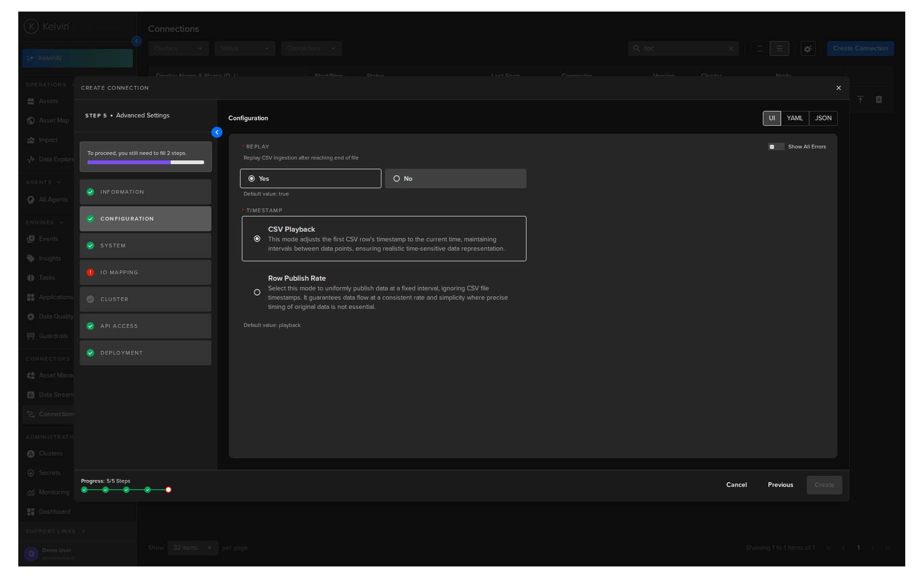Switch to the UI configuration tab
Screen dimensions: 924x578
tap(772, 118)
